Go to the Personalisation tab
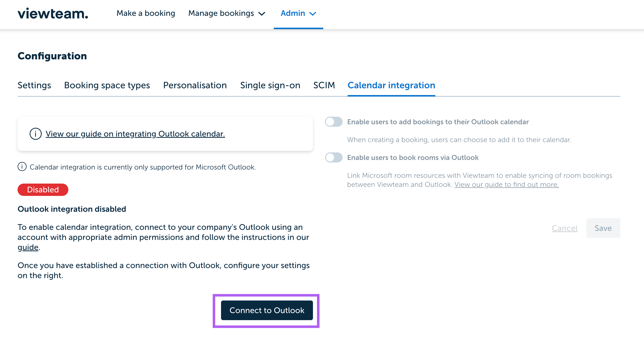The height and width of the screenshot is (340, 644). 195,85
